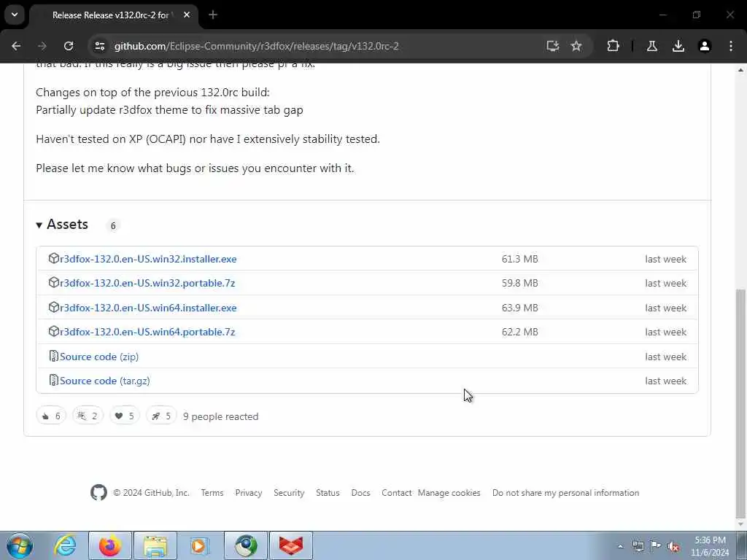Click the zip file icon beside Source code (zip)
Viewport: 747px width, 560px height.
pos(54,356)
